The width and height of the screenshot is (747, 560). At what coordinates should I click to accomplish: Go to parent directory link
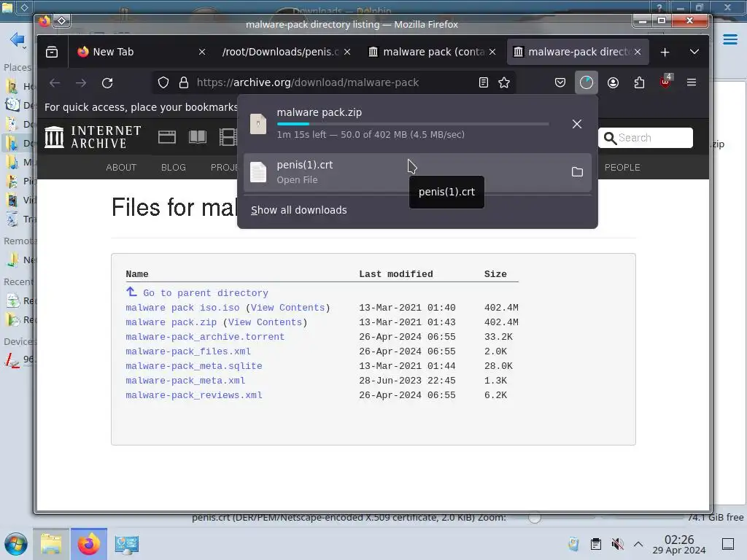point(205,293)
